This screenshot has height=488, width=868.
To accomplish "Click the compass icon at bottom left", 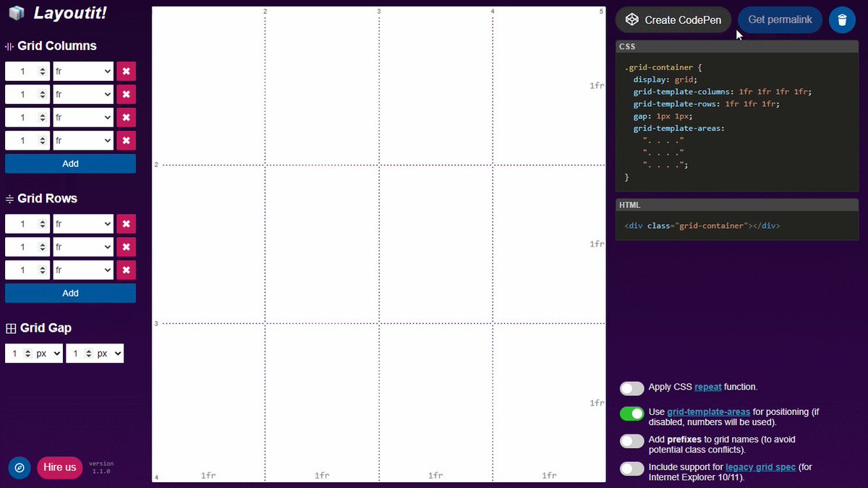I will click(x=20, y=468).
